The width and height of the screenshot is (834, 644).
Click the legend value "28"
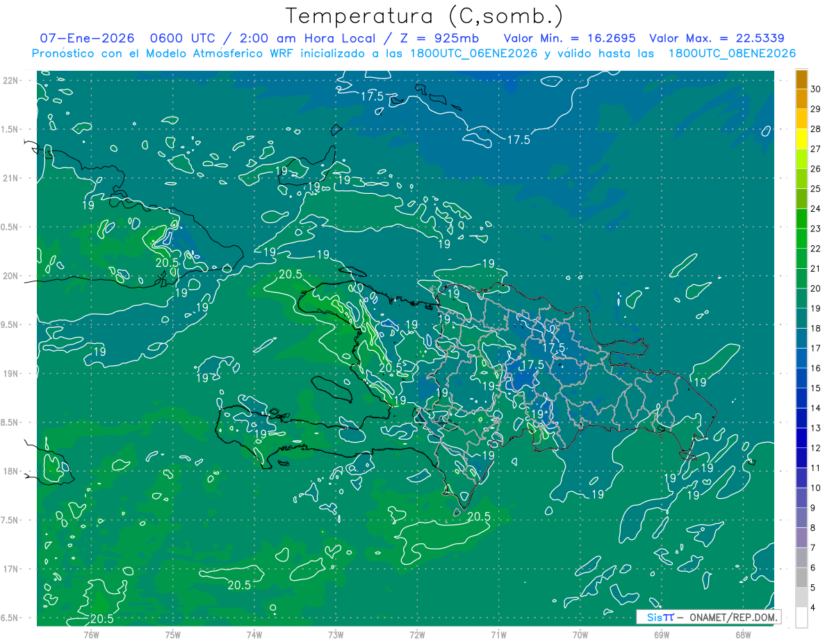click(x=815, y=129)
